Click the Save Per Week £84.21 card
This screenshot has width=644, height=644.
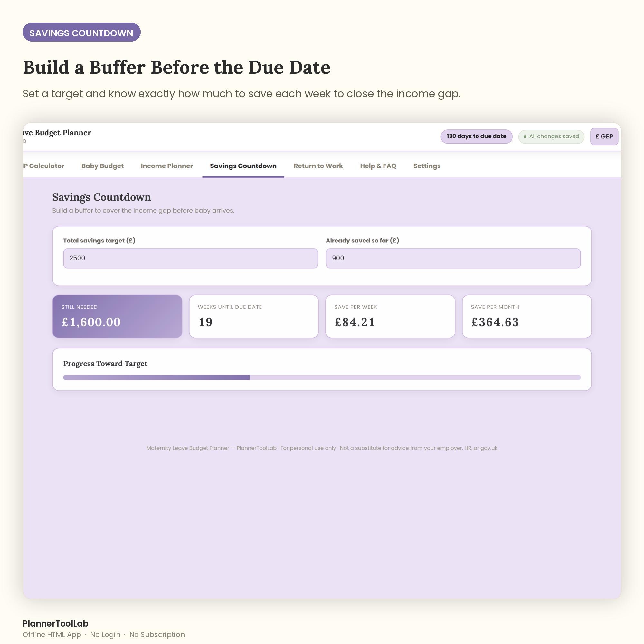coord(390,316)
